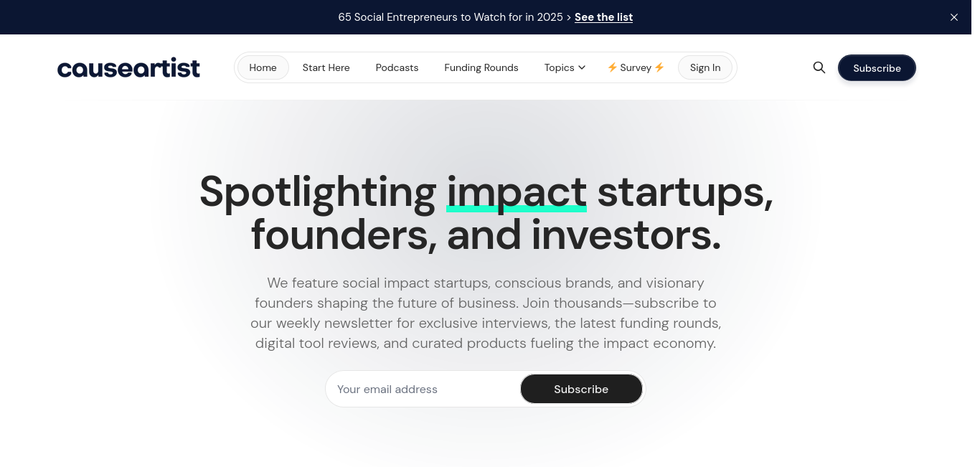
Task: Click the Subscribe button beside the email field
Action: tap(581, 389)
